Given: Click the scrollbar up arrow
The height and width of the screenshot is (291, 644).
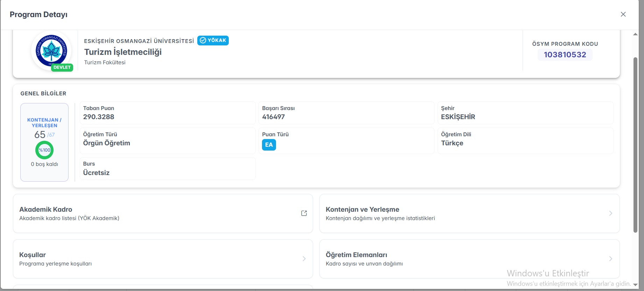Looking at the screenshot, I should point(635,34).
